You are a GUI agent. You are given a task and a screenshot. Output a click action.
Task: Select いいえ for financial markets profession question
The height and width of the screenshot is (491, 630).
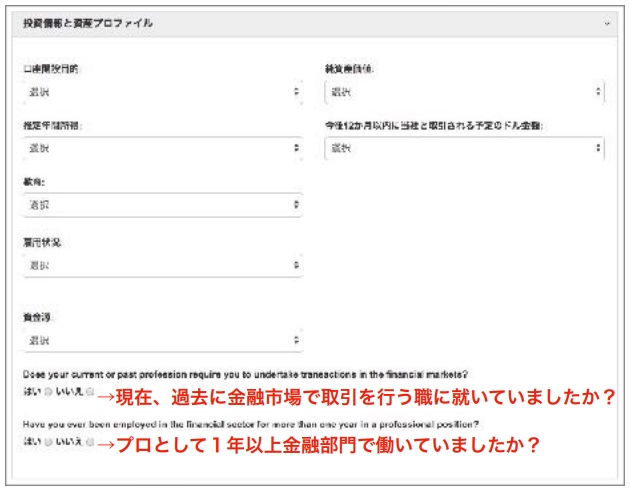click(x=90, y=391)
